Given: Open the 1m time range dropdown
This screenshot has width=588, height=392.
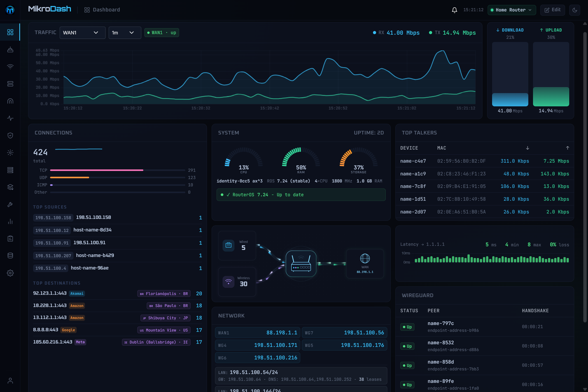Looking at the screenshot, I should click(125, 33).
